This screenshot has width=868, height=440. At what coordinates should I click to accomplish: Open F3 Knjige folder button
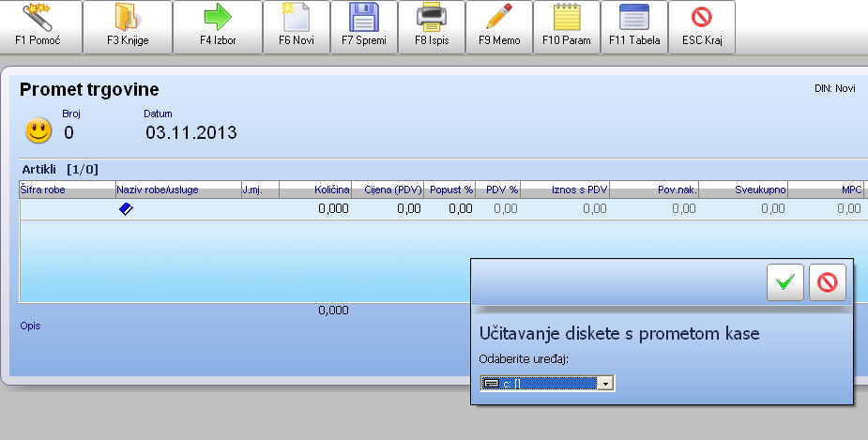click(x=128, y=26)
